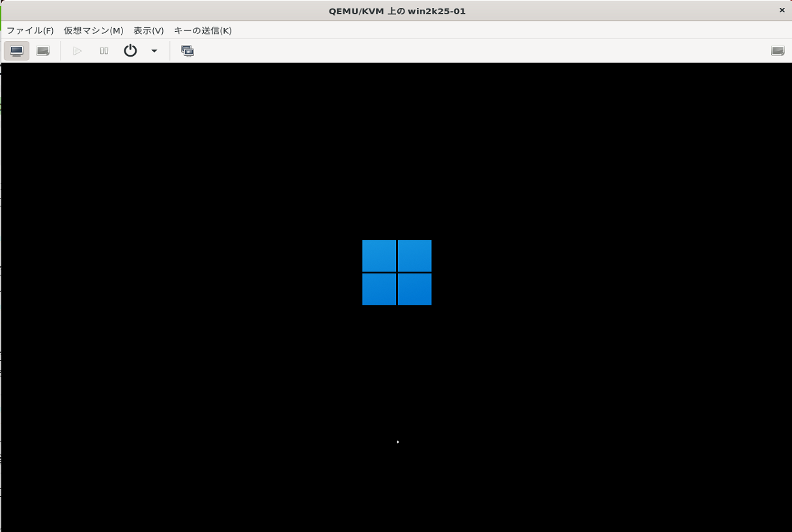Close the win2k25-01 viewer window
792x532 pixels.
[x=782, y=10]
